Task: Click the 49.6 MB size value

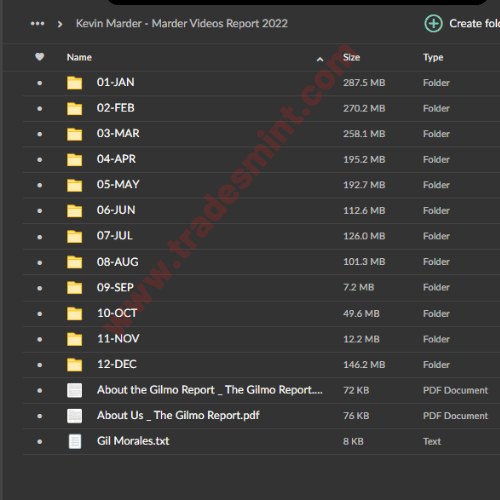Action: [361, 314]
